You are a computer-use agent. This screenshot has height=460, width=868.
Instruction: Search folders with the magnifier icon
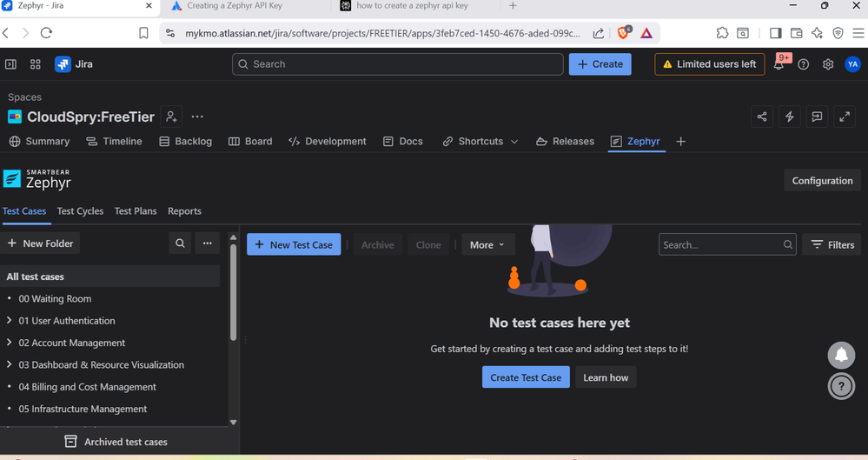[180, 243]
